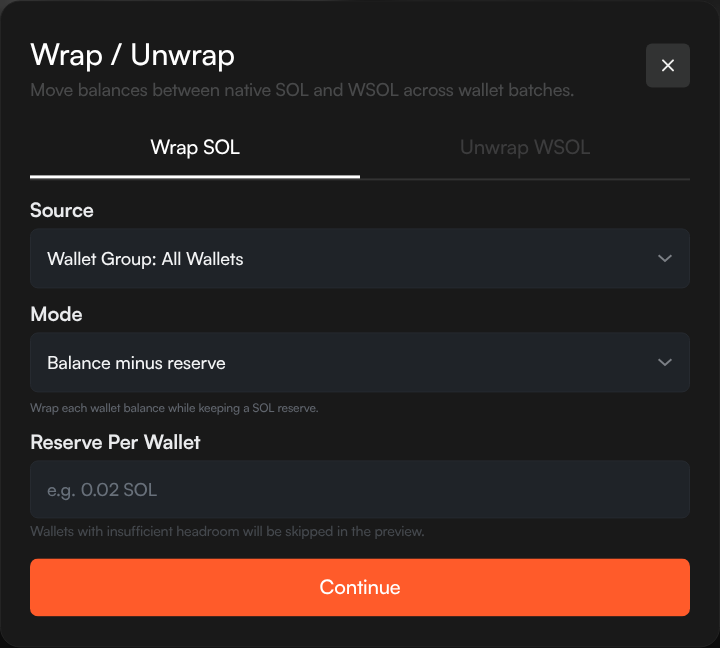
Task: Click the 'Wrap each wallet balance' hint text
Action: (174, 408)
